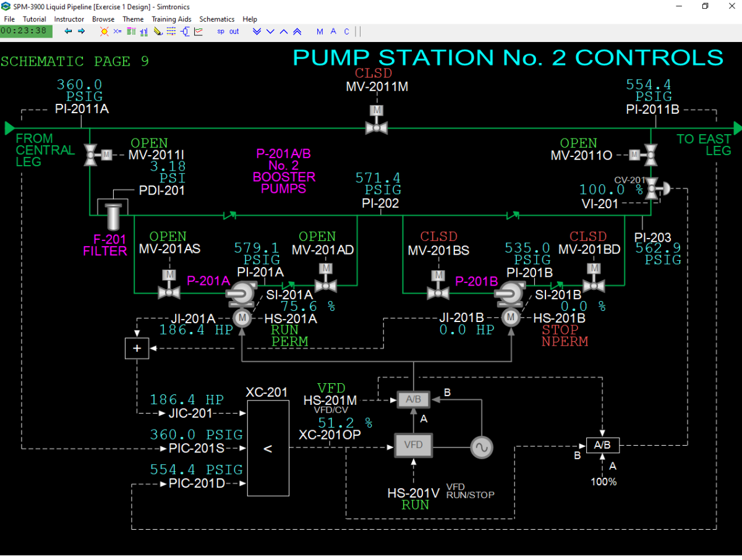Click the 'out' output toolbar button
This screenshot has width=742, height=560.
tap(234, 32)
